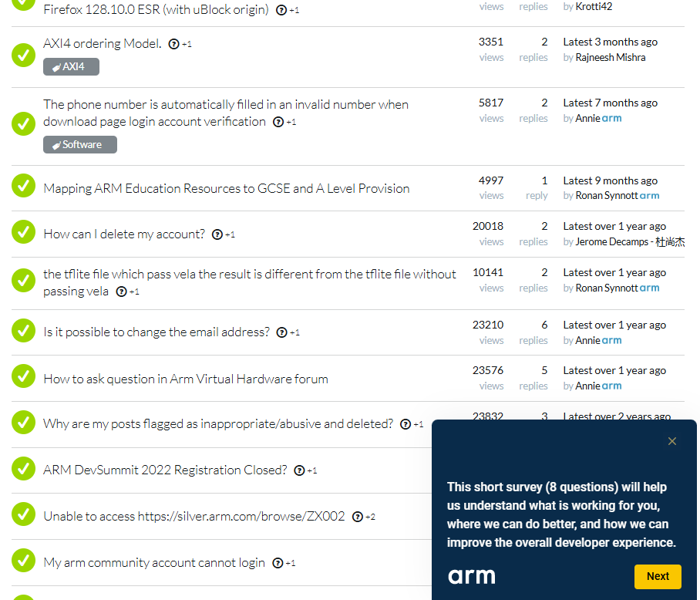Image resolution: width=700 pixels, height=600 pixels.
Task: Open thread Firefox 128.10.0 ESR with uBlock origin
Action: pyautogui.click(x=156, y=9)
